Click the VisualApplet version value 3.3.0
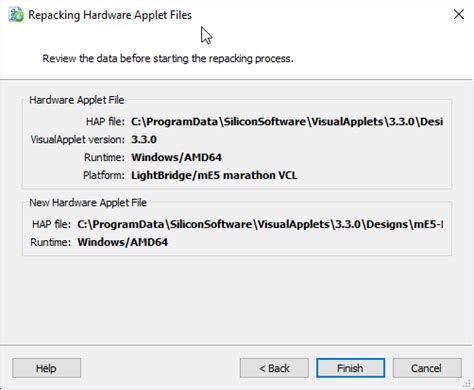 click(144, 139)
